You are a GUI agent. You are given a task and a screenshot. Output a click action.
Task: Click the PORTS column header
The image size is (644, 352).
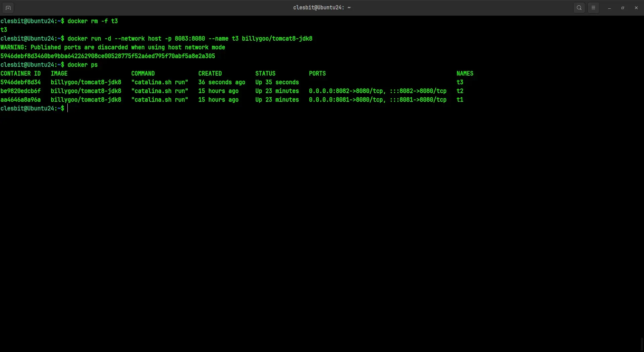coord(317,74)
